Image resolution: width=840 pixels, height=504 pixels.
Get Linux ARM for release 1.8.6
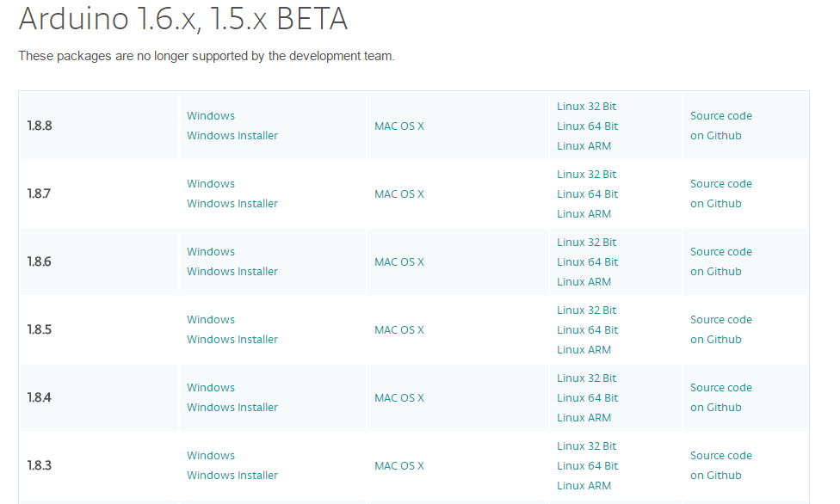click(x=584, y=282)
